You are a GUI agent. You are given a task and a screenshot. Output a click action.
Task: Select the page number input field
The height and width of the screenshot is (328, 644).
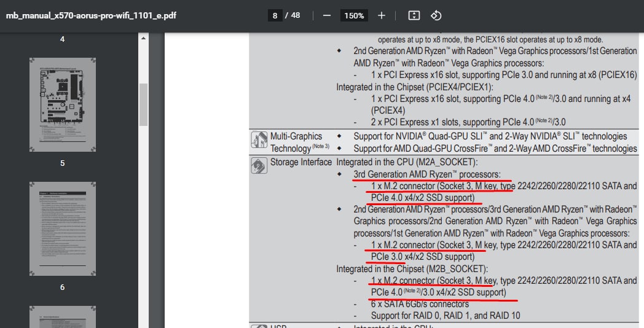tap(275, 15)
